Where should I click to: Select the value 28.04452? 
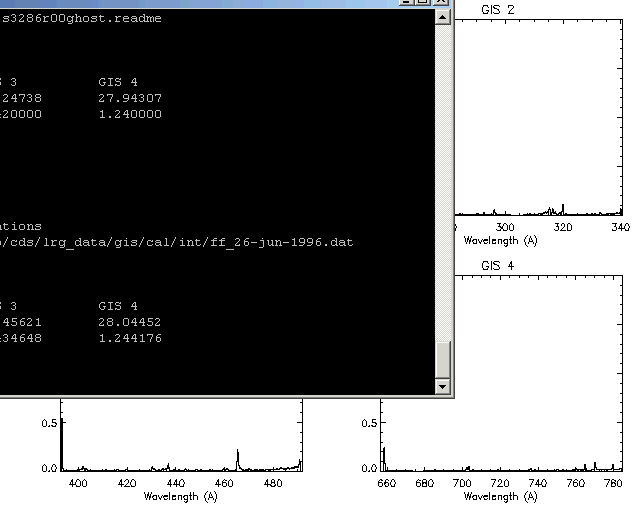pyautogui.click(x=129, y=322)
